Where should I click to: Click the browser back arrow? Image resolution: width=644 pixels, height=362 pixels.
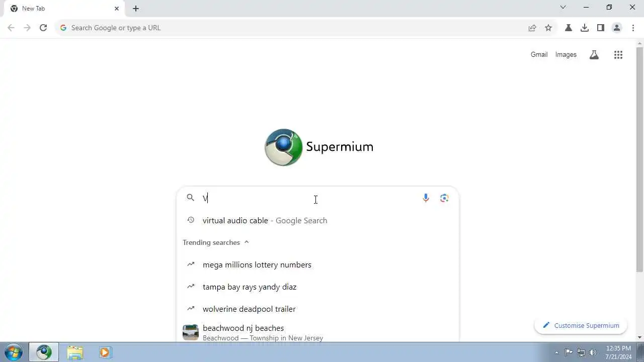click(11, 28)
